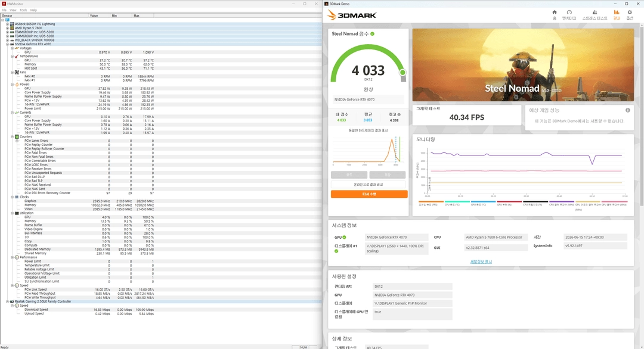Click 온라인으로 결과 비교 button

[369, 185]
